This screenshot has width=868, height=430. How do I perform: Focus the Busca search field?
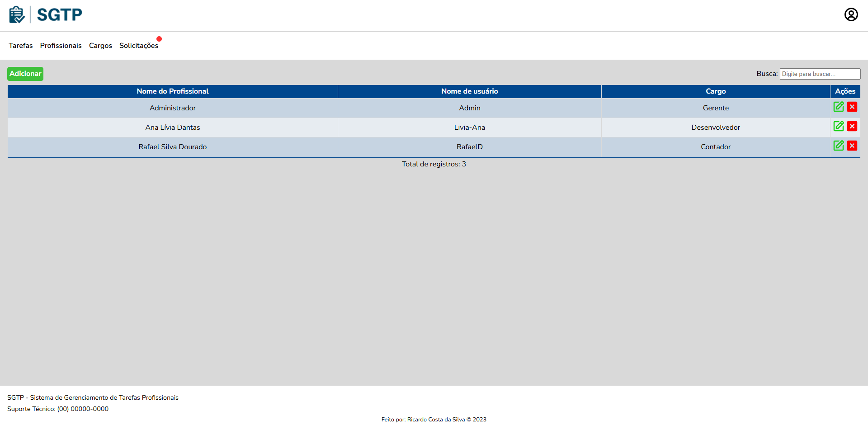[820, 74]
